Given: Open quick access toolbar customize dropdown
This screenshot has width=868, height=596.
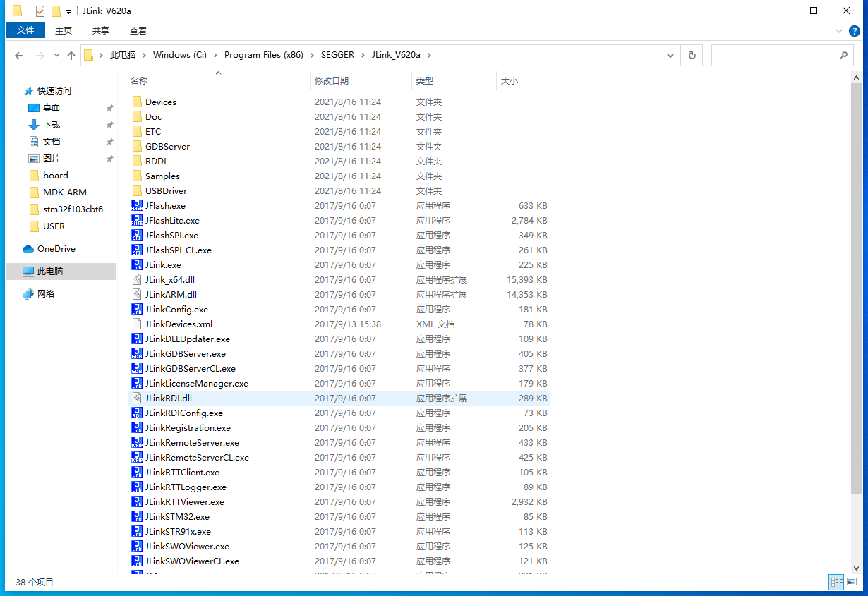Looking at the screenshot, I should (x=68, y=12).
